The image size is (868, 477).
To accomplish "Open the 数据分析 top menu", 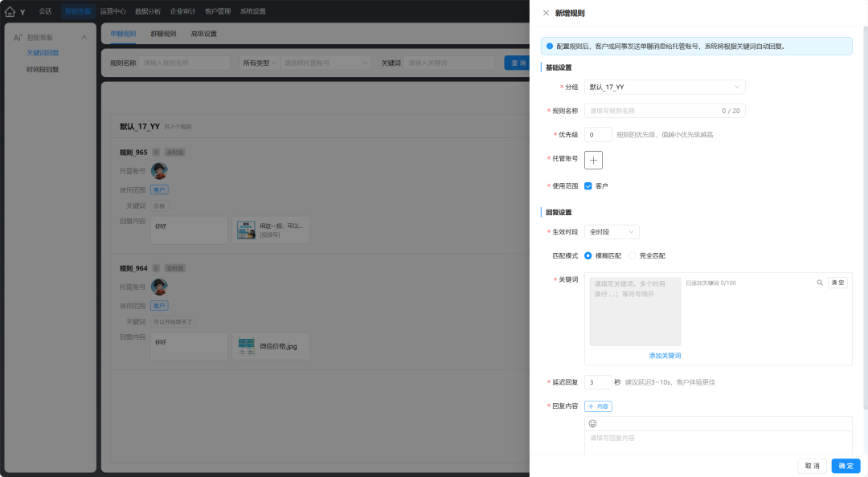I will 148,11.
